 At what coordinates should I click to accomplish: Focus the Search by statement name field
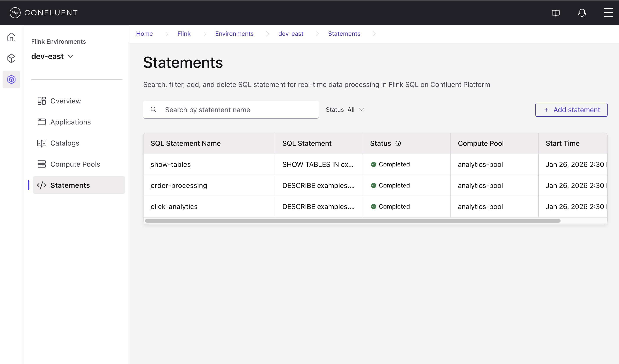[x=231, y=110]
